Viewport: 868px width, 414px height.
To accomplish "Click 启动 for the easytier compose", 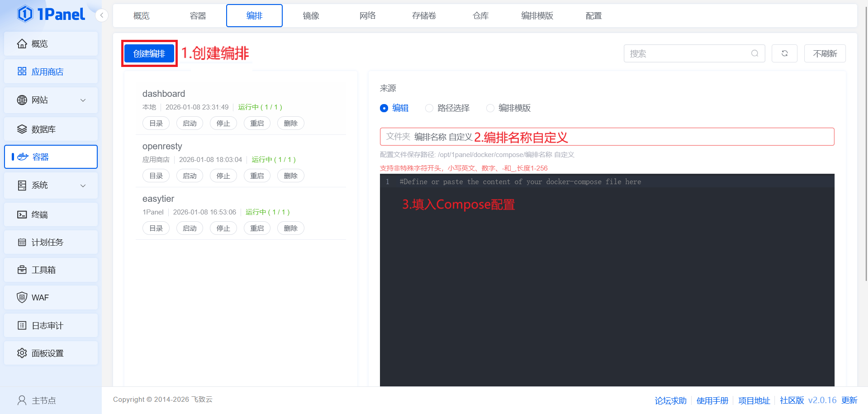I will pos(190,228).
